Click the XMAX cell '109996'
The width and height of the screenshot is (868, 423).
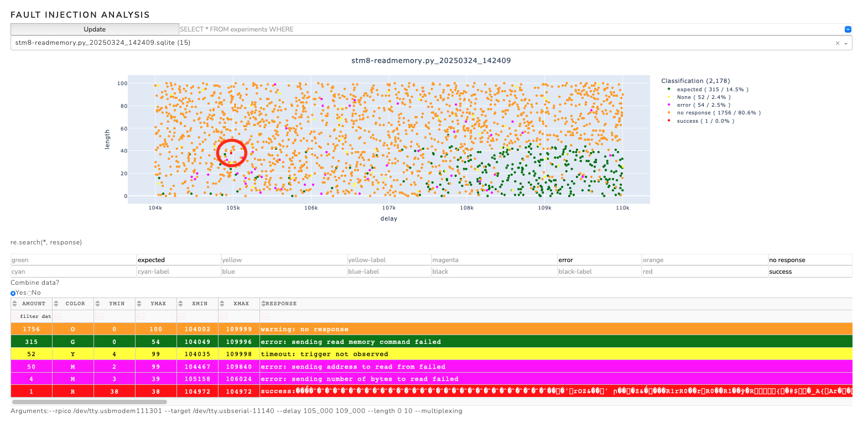coord(239,342)
